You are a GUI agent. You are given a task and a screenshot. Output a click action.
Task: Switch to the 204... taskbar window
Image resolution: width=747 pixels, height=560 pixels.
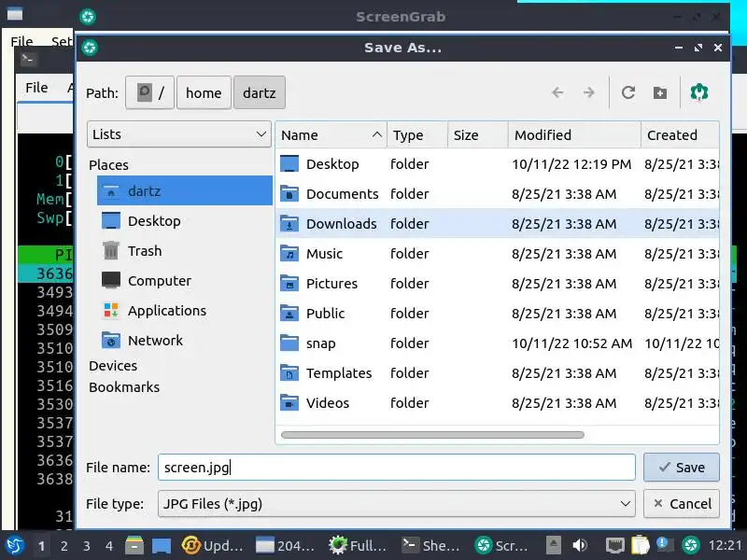285,546
